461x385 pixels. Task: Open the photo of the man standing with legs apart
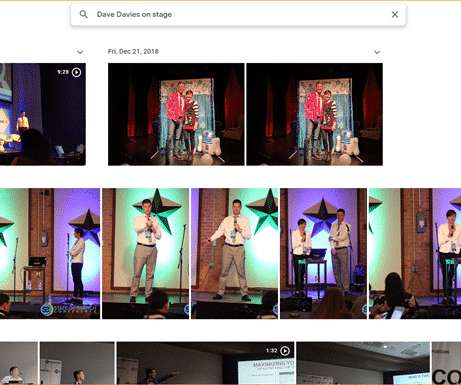tap(234, 253)
